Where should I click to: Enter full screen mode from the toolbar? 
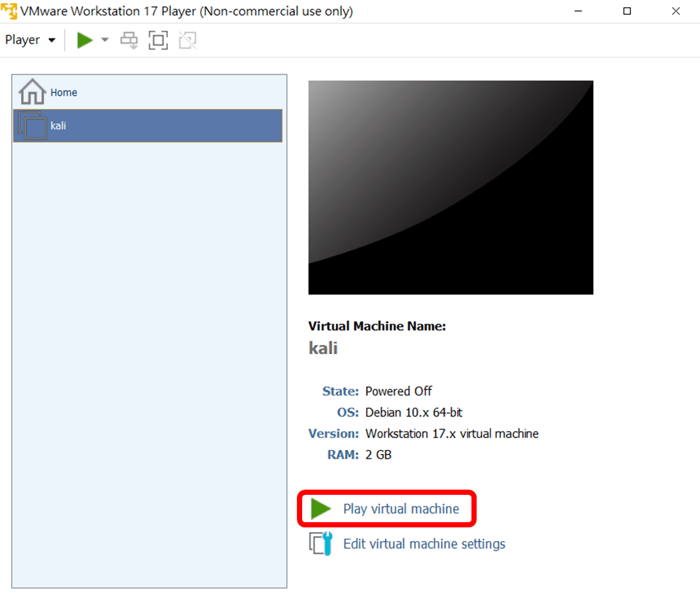(158, 40)
